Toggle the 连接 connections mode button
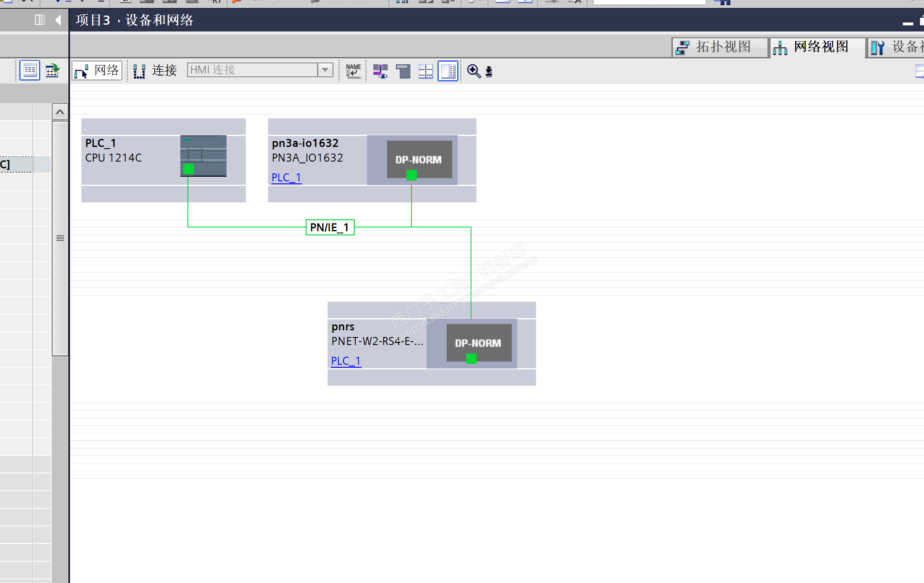 (155, 71)
